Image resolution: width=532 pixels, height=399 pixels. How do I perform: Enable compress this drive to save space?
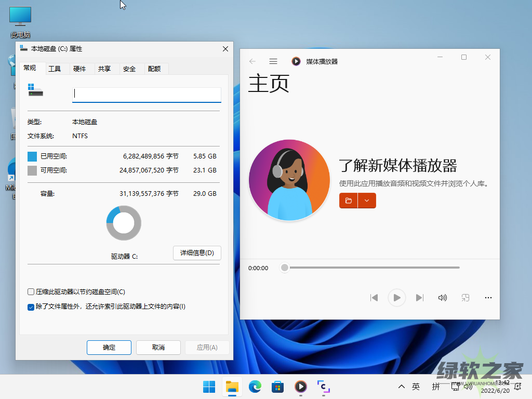(31, 292)
